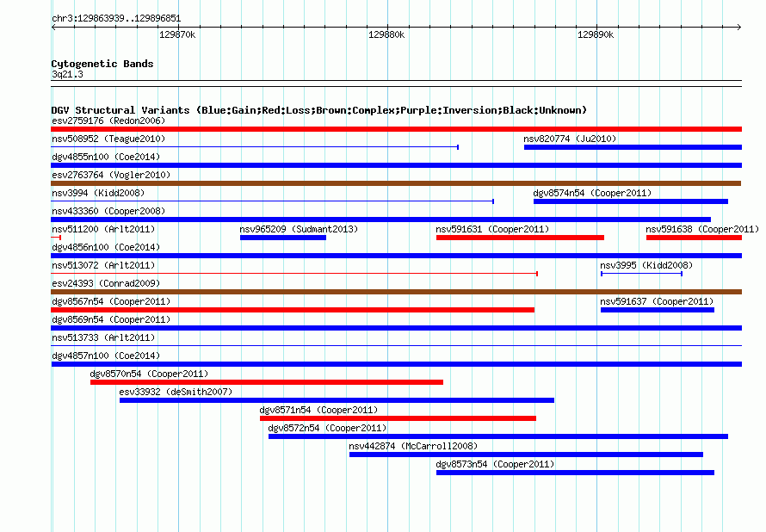Select the 3q21.3 band label
766x532 pixels.
click(67, 74)
